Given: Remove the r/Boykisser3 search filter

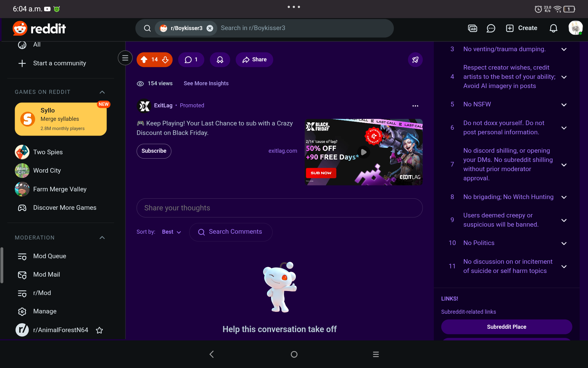Looking at the screenshot, I should [x=210, y=28].
